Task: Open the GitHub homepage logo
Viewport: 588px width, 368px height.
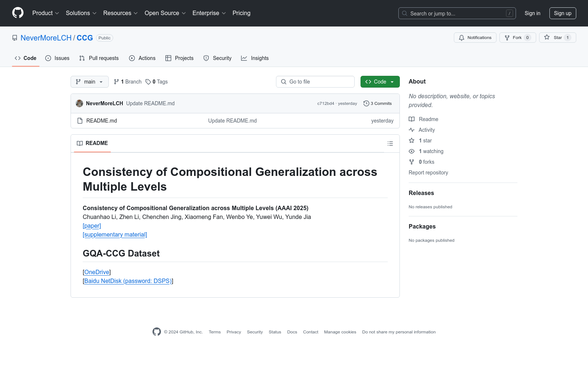Action: coord(18,13)
